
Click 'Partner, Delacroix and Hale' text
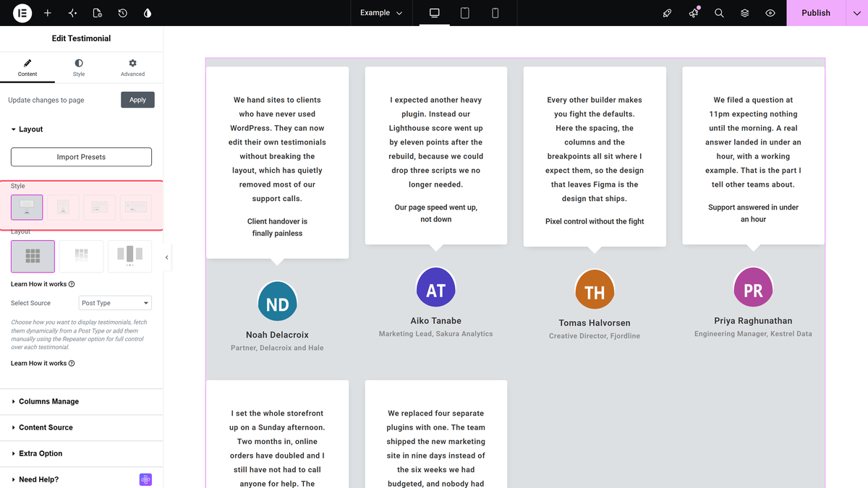coord(278,348)
